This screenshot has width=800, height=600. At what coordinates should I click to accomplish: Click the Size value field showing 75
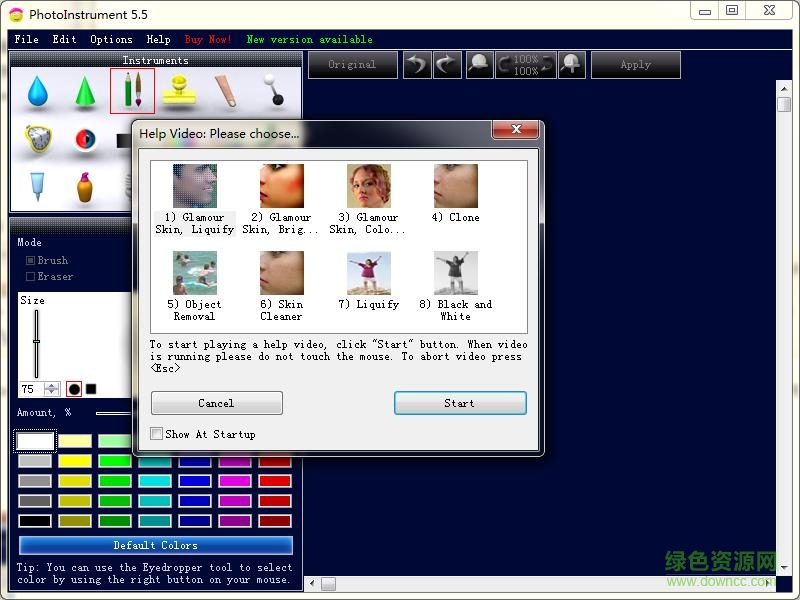coord(32,389)
